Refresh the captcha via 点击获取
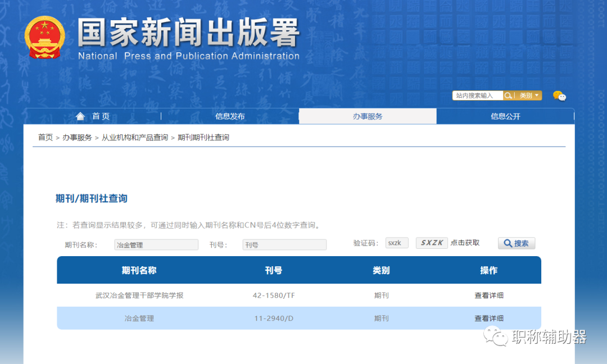Image resolution: width=607 pixels, height=364 pixels. [465, 243]
